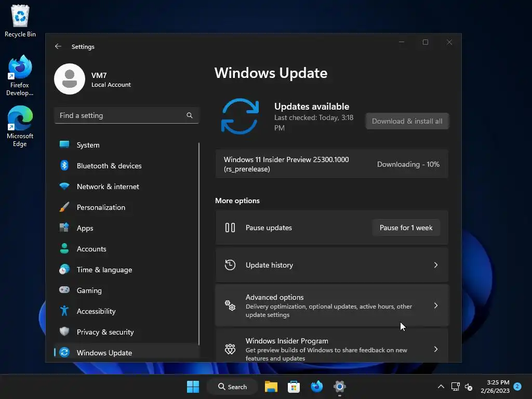Select the Microsoft Edge desktop shortcut
The height and width of the screenshot is (399, 532).
pyautogui.click(x=20, y=126)
